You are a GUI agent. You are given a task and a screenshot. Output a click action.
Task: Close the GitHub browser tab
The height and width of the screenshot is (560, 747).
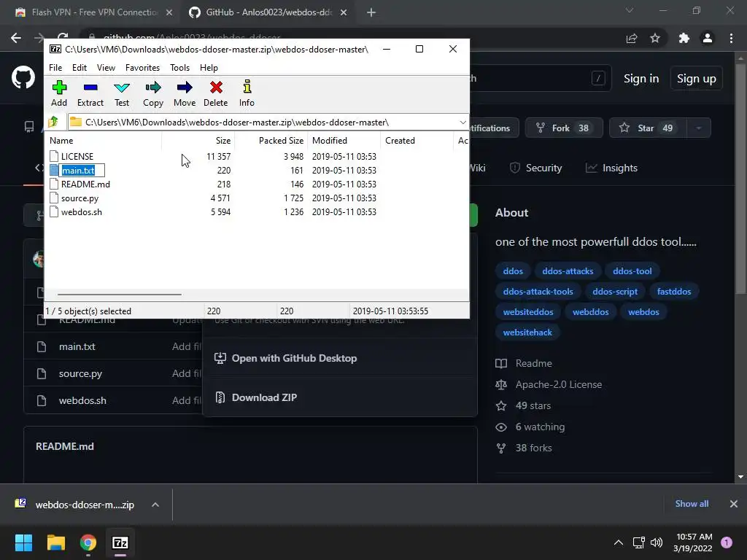tap(344, 12)
